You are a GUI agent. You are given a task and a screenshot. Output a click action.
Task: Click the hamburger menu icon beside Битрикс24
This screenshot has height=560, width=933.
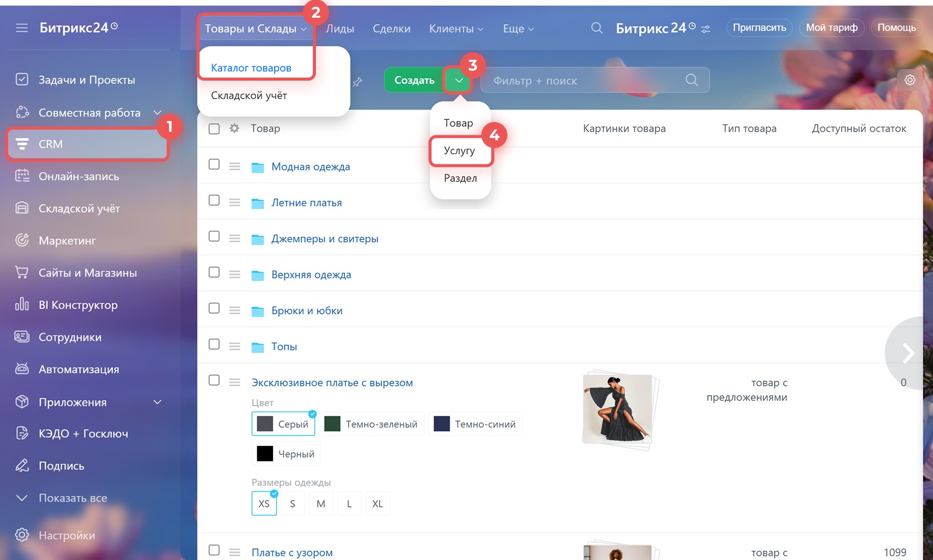(x=22, y=28)
